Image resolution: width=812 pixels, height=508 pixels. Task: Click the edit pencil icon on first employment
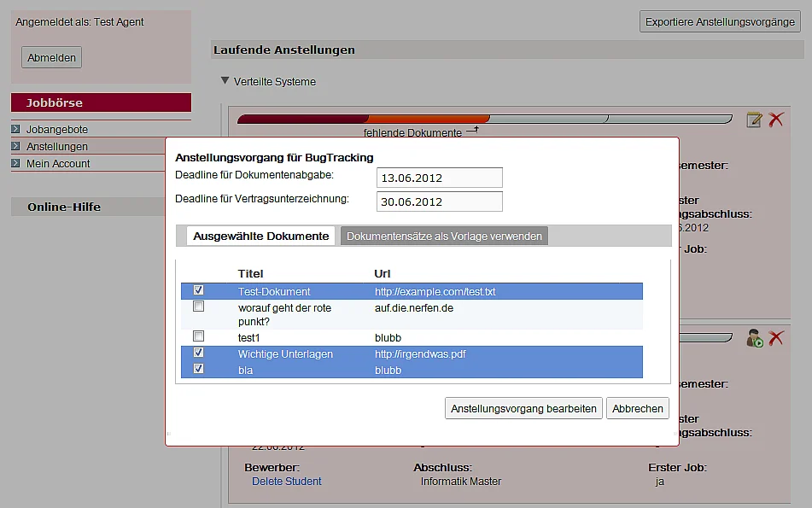pyautogui.click(x=754, y=120)
